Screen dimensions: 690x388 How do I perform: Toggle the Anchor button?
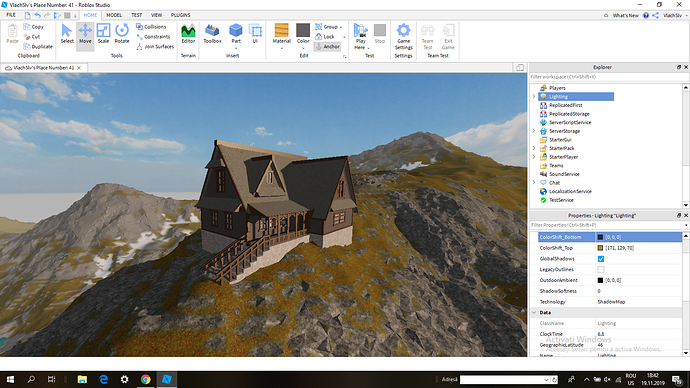[327, 46]
